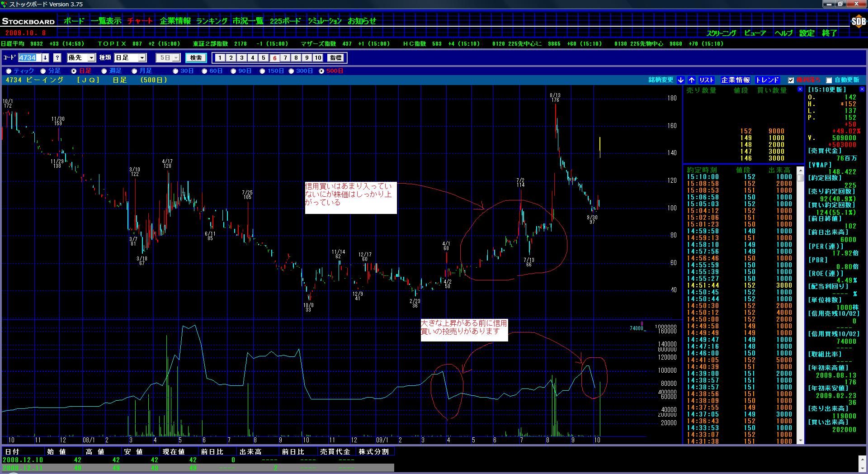This screenshot has width=868, height=474.
Task: Select preset button number 6
Action: [274, 58]
